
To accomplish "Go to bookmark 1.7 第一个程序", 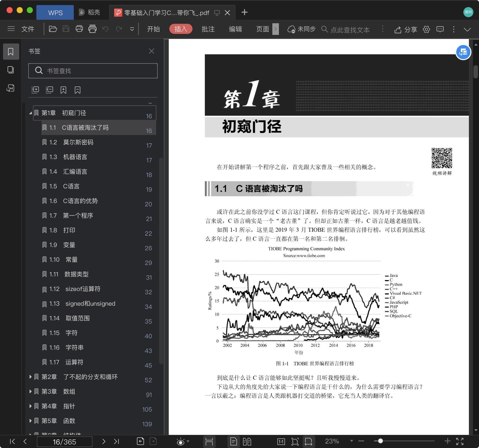I will point(78,215).
